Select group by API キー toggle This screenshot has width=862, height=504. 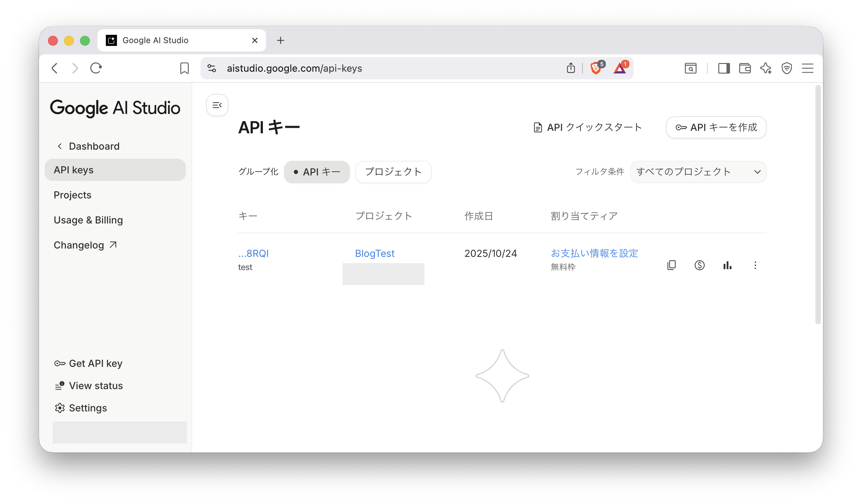pyautogui.click(x=317, y=172)
